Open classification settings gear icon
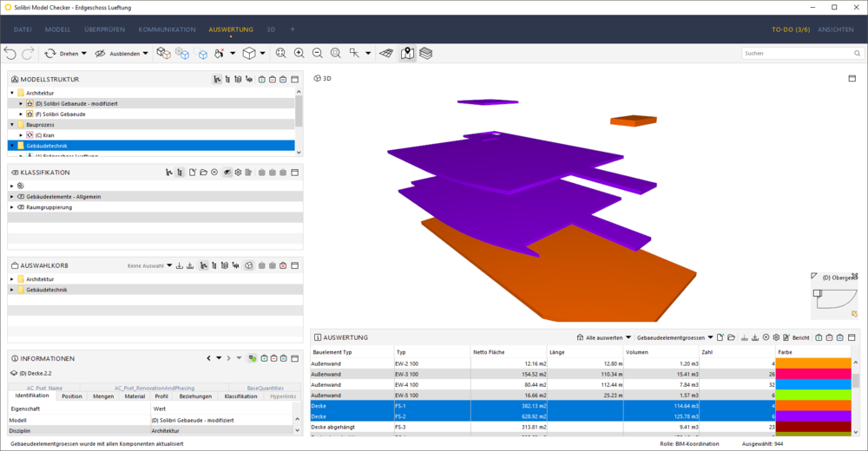The width and height of the screenshot is (868, 451). pos(238,173)
